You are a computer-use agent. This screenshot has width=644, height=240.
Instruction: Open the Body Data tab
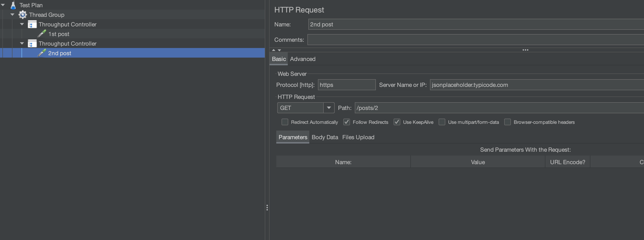click(x=324, y=137)
